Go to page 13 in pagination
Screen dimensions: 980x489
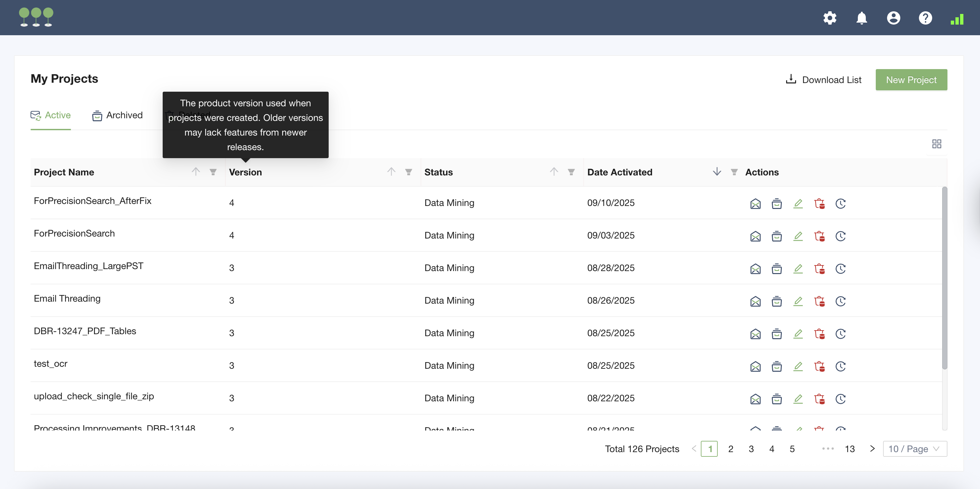click(x=850, y=449)
